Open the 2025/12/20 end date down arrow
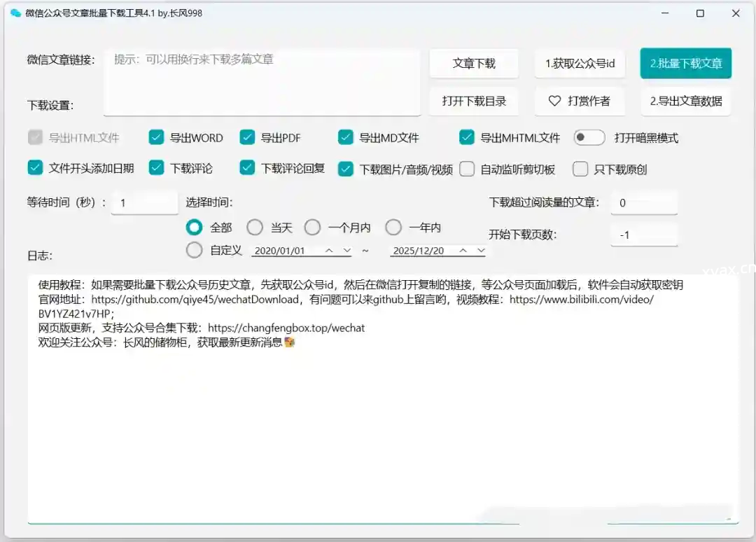The height and width of the screenshot is (542, 756). [x=481, y=250]
